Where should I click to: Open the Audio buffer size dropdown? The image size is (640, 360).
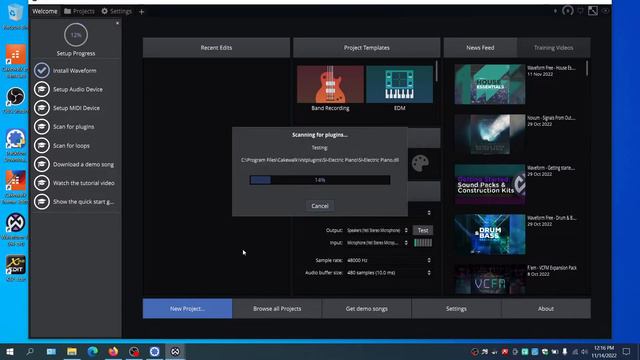pyautogui.click(x=389, y=273)
